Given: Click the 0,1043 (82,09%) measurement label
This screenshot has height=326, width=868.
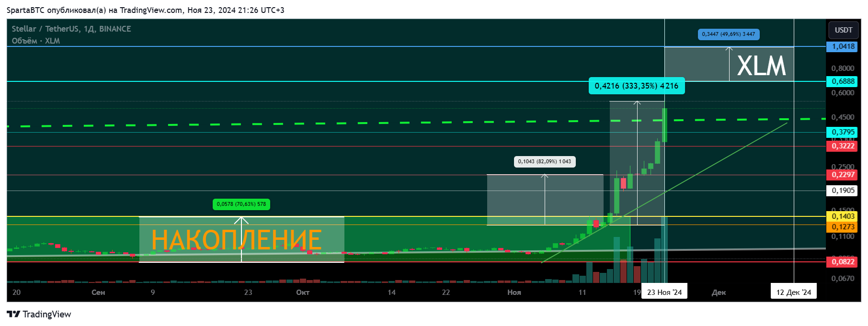Looking at the screenshot, I should pyautogui.click(x=545, y=161).
